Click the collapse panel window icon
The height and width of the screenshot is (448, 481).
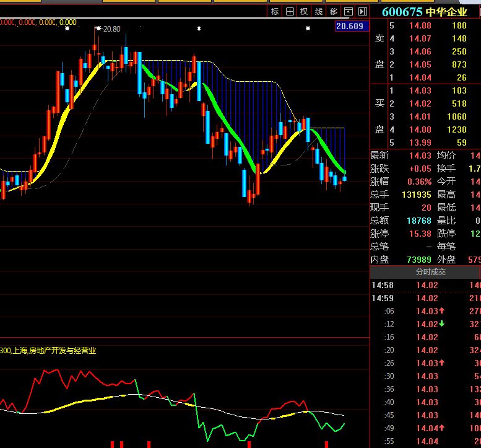(x=348, y=12)
